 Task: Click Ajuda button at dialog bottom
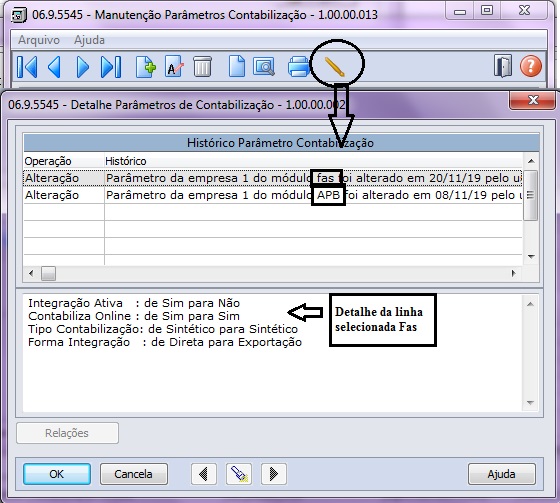tap(501, 474)
